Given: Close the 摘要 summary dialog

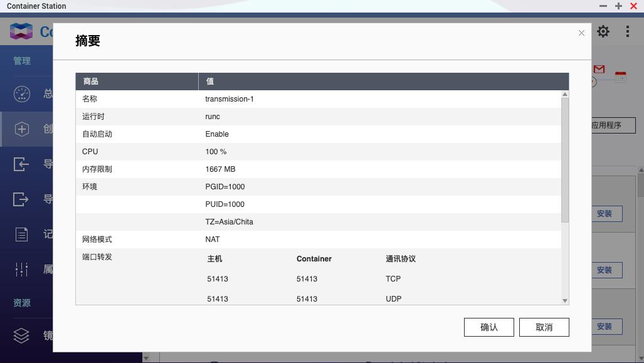Looking at the screenshot, I should pos(581,33).
